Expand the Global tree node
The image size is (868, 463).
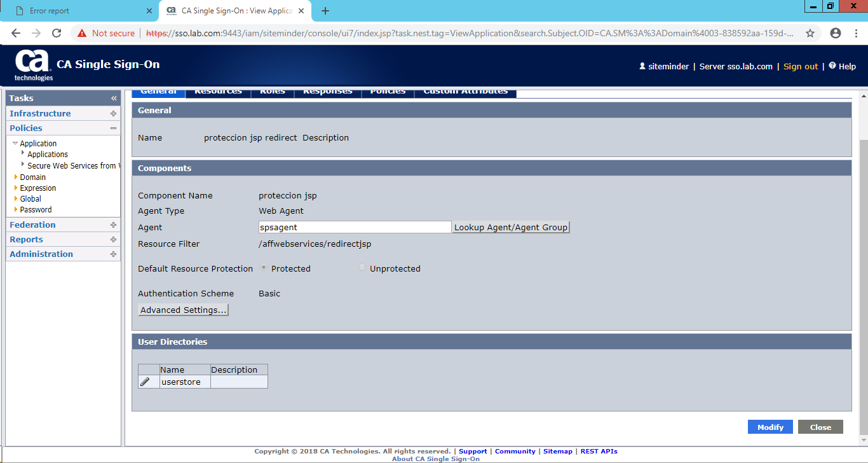(x=16, y=198)
